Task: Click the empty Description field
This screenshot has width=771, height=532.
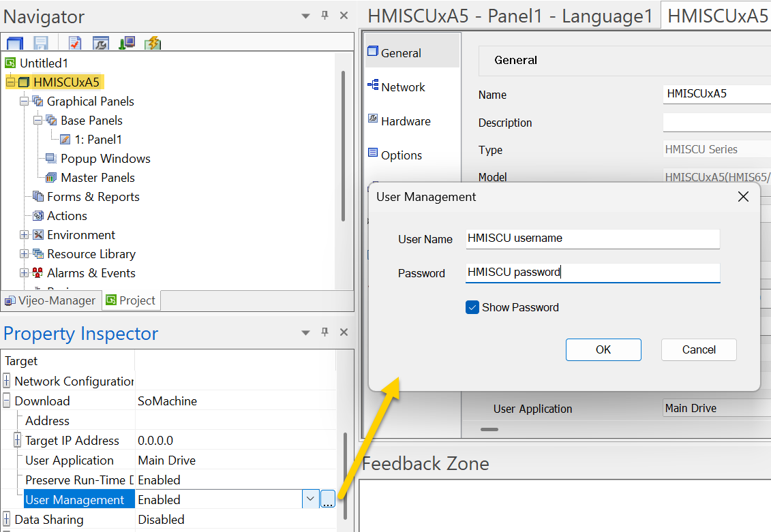Action: 717,123
